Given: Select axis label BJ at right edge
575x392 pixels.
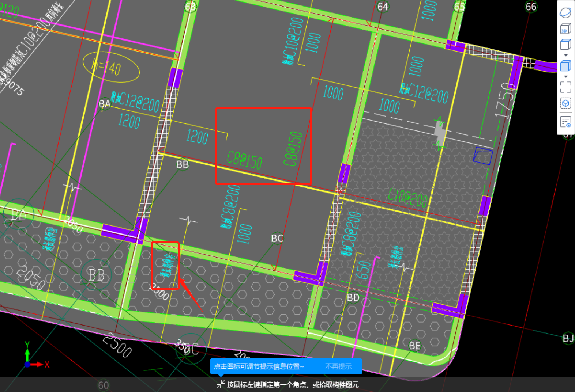Looking at the screenshot, I should pos(568,338).
